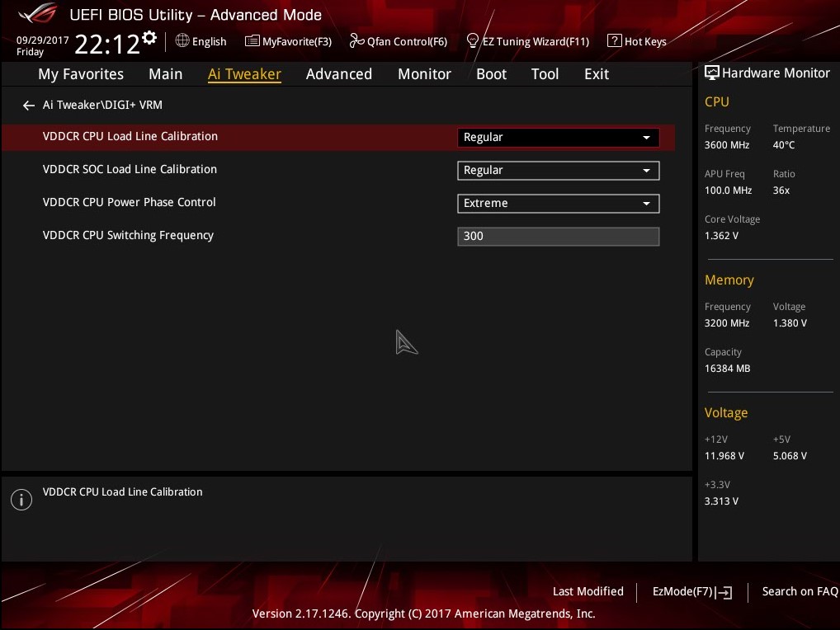Go to the Boot tab
This screenshot has width=840, height=630.
pyautogui.click(x=491, y=74)
